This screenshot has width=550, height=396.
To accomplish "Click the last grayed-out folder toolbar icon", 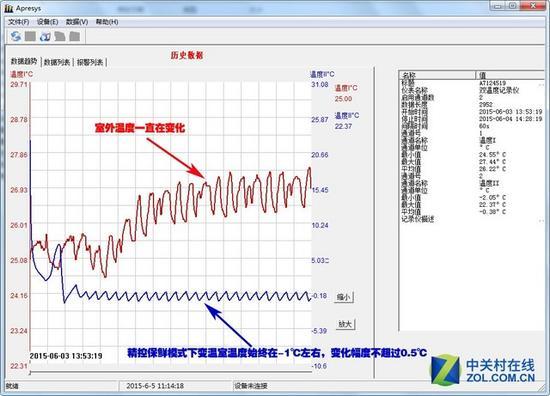I will tap(74, 36).
